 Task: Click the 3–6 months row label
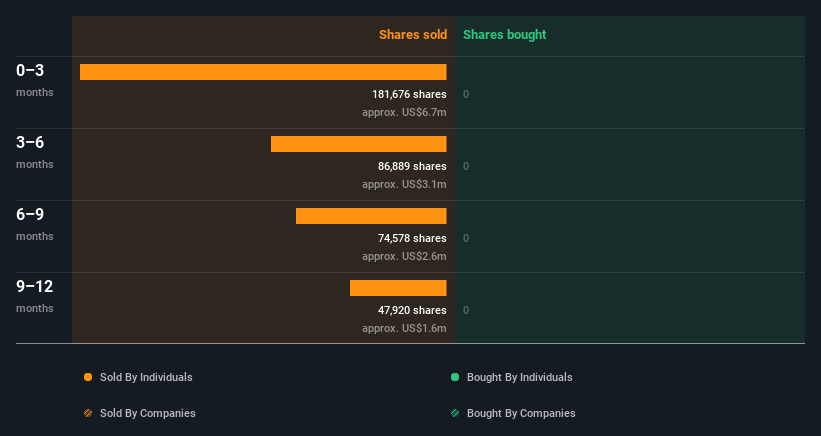click(x=35, y=152)
